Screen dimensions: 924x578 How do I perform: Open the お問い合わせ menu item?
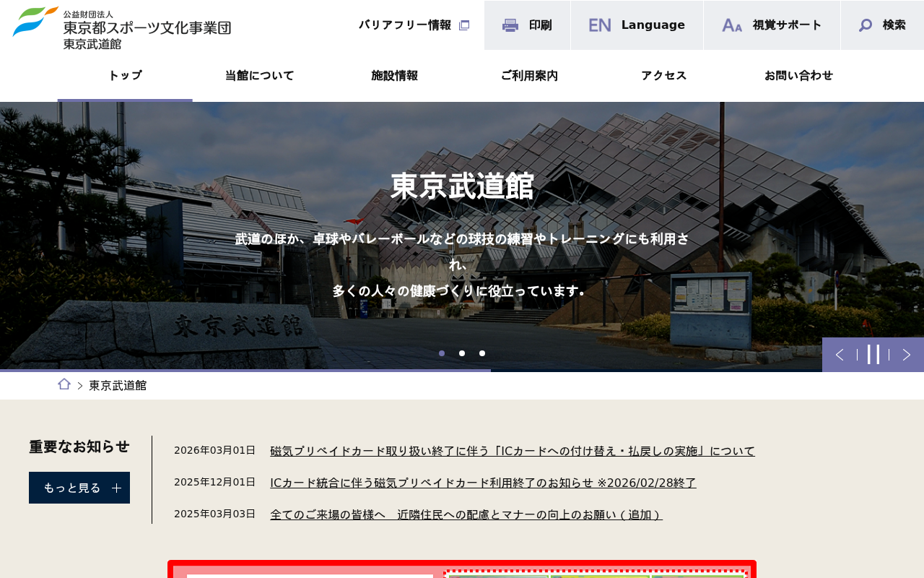798,76
